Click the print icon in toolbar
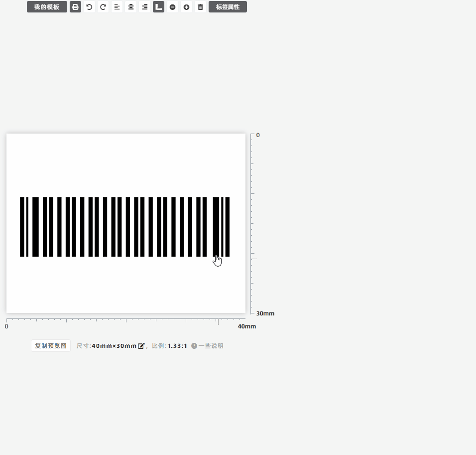 [75, 7]
